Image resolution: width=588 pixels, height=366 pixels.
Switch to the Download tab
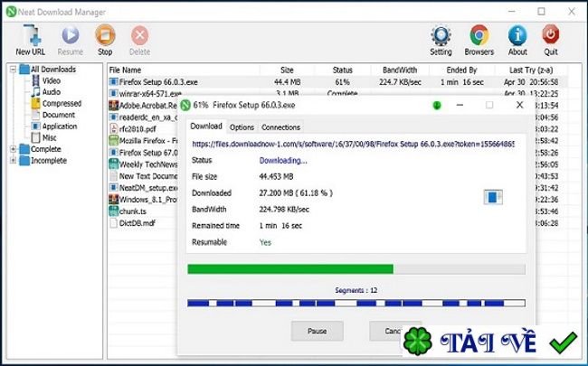pos(206,127)
